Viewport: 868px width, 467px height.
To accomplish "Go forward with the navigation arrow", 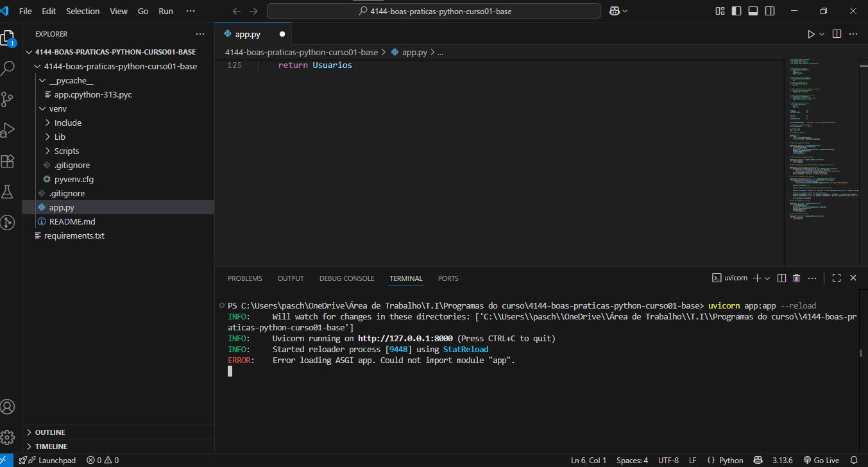I will (x=253, y=11).
